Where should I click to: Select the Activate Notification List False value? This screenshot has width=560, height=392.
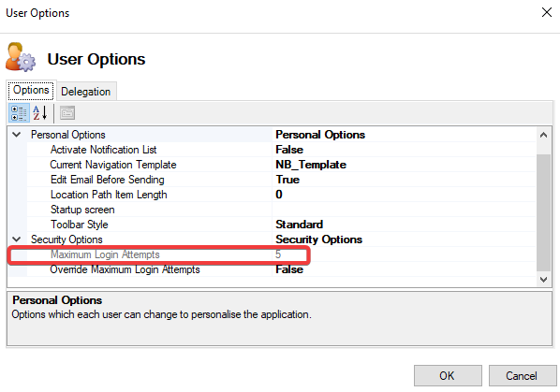(404, 150)
